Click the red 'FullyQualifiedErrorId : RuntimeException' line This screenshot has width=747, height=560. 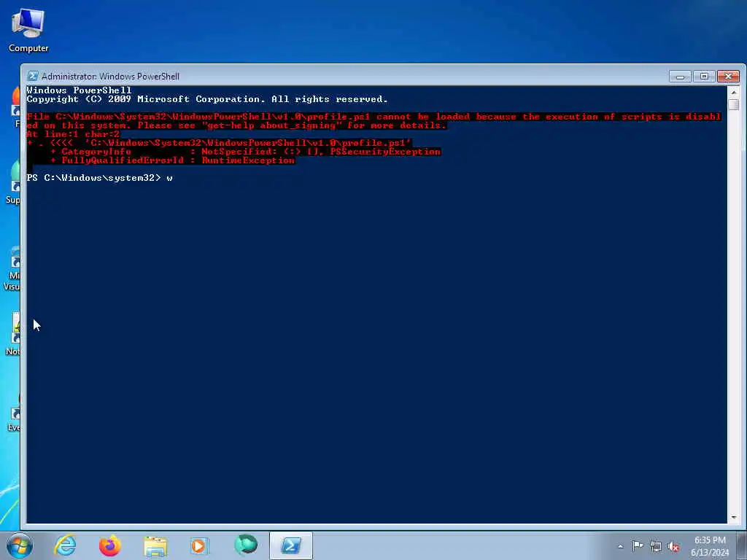point(172,160)
